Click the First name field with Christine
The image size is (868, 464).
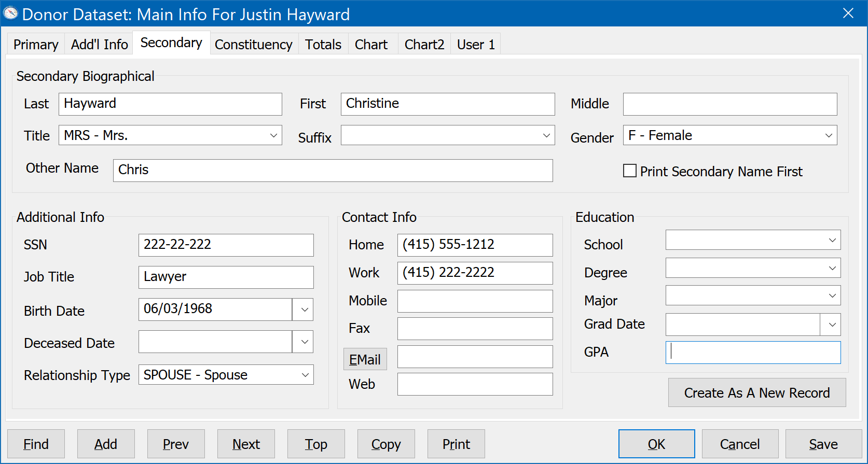point(448,104)
